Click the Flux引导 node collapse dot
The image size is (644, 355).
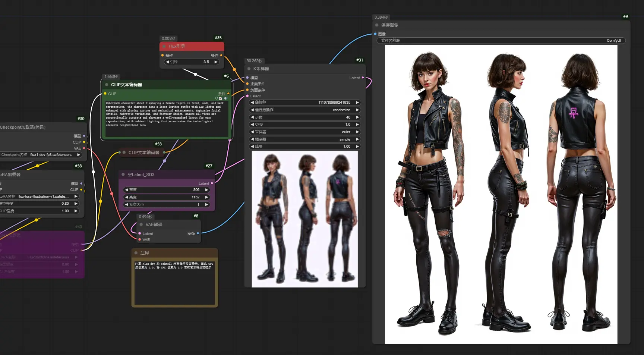(164, 46)
